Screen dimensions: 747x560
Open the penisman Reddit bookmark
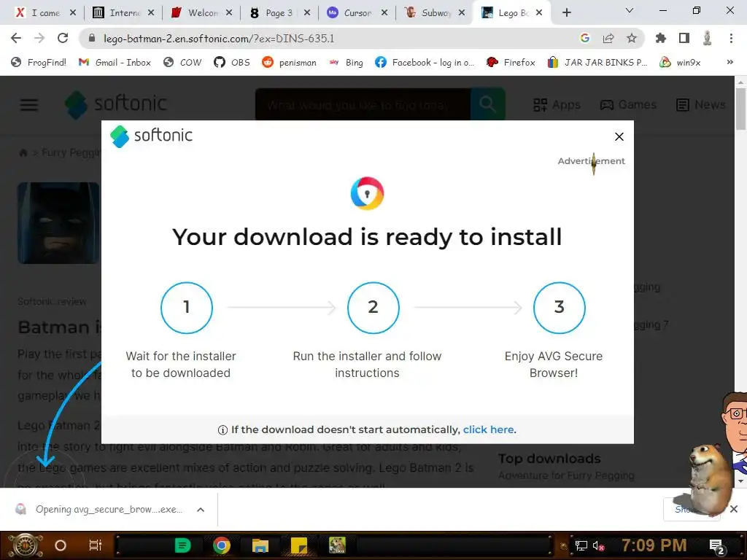[x=289, y=63]
